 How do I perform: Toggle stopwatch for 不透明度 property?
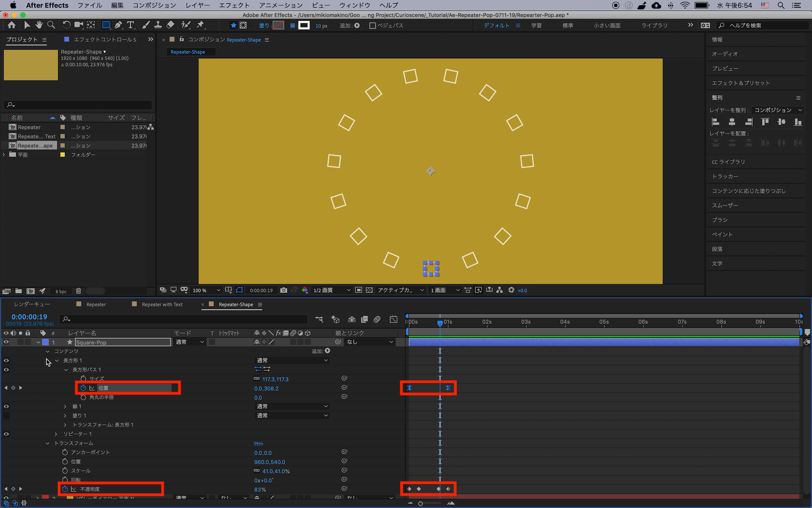click(65, 489)
